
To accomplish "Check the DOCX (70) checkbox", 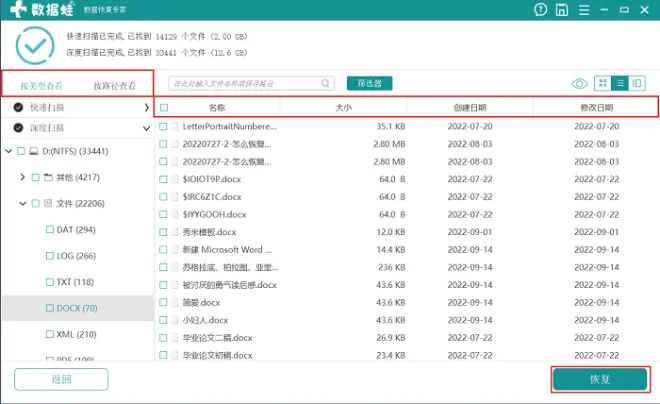I will 50,308.
